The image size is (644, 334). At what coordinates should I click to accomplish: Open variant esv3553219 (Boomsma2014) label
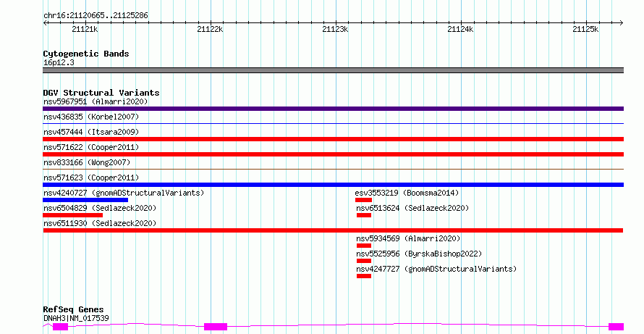pos(407,193)
